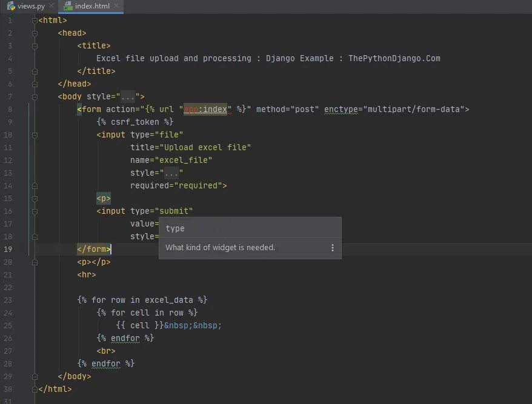
Task: Click 'What kind of widget is needed.' text
Action: 220,248
